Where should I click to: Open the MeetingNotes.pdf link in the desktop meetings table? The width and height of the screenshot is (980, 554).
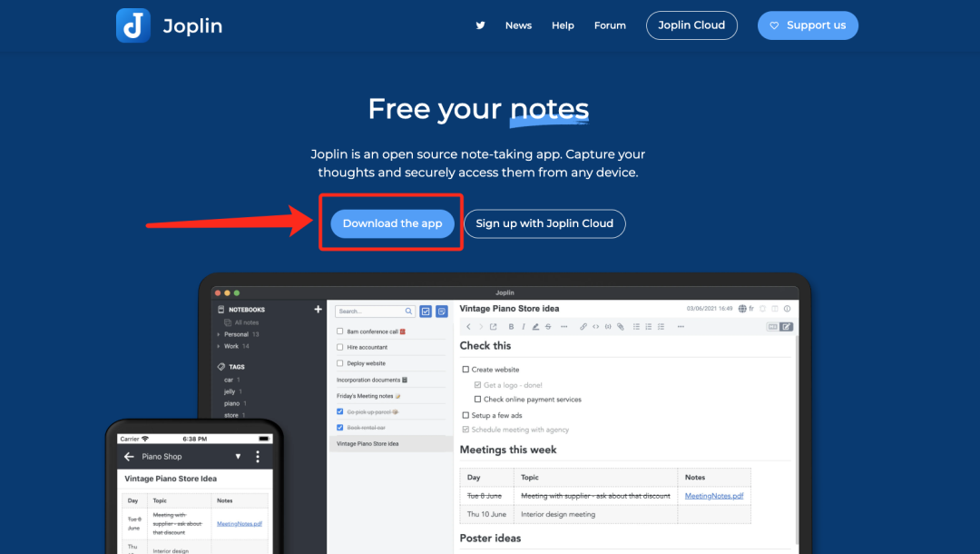pos(714,496)
